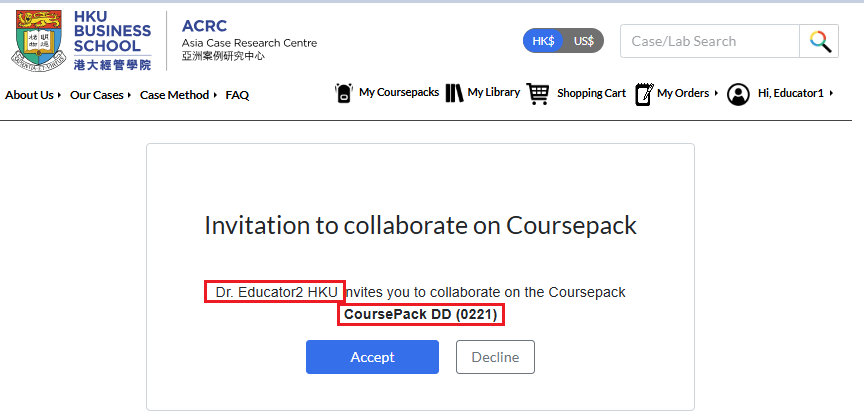
Task: Click the Dr. Educator2 HKU name
Action: pyautogui.click(x=275, y=292)
